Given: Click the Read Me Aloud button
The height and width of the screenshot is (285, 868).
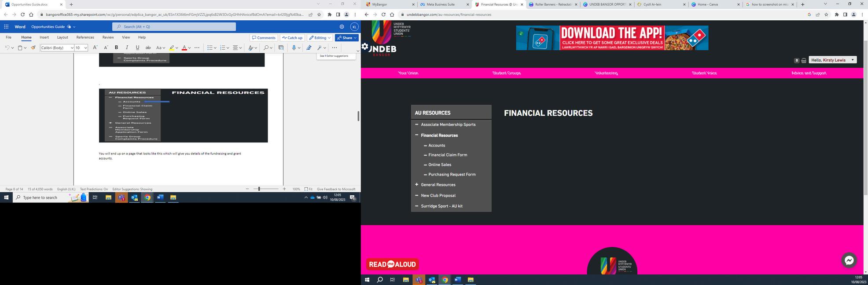Looking at the screenshot, I should (x=392, y=264).
